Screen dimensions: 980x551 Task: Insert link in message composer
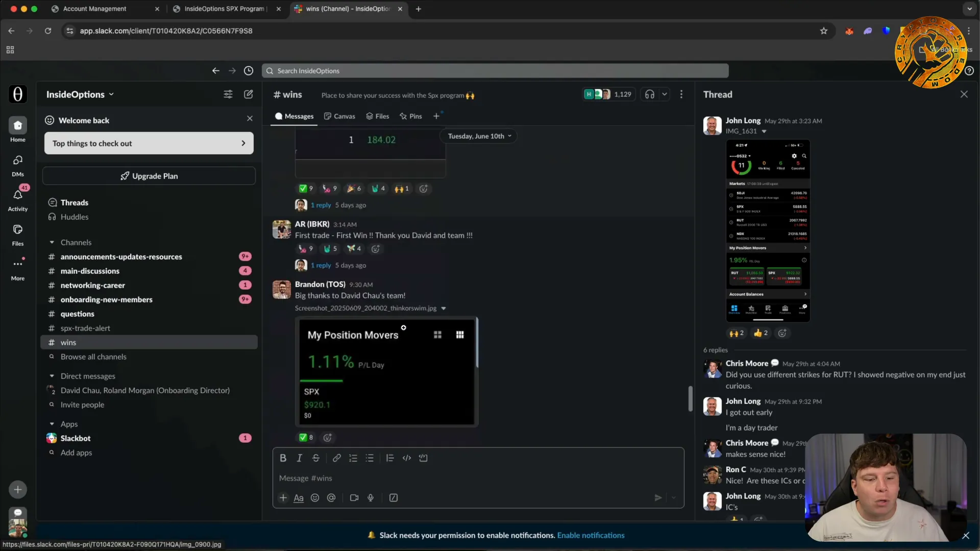point(337,458)
